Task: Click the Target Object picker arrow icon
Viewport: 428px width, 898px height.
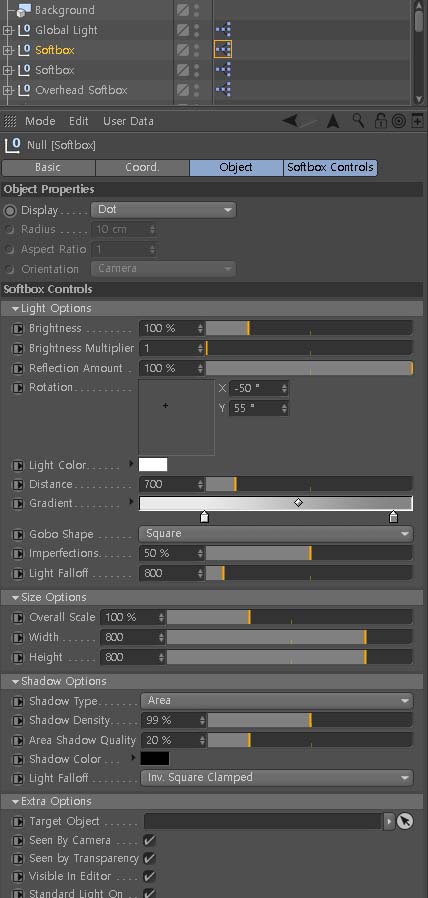Action: pos(405,821)
